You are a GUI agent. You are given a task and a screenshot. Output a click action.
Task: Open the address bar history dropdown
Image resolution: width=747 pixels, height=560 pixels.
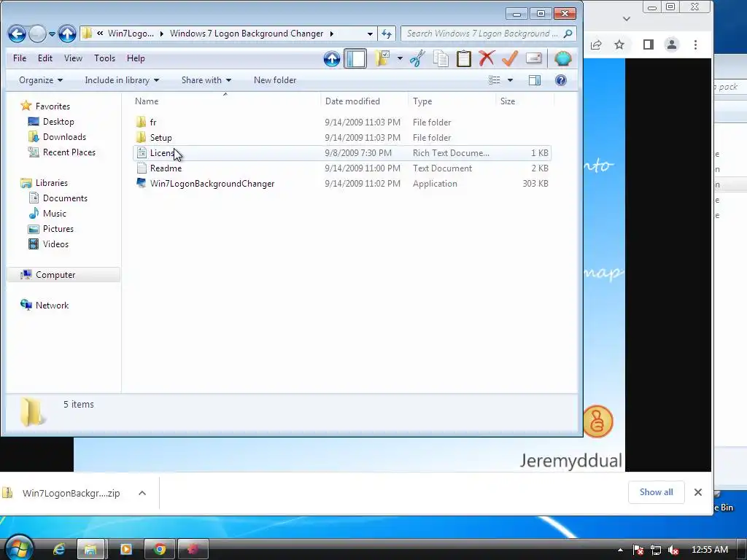370,34
